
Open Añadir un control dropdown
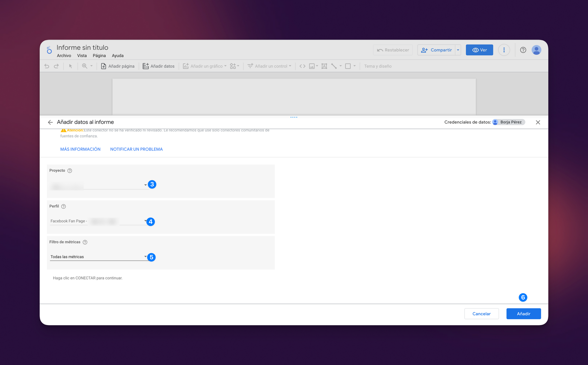[x=269, y=66]
